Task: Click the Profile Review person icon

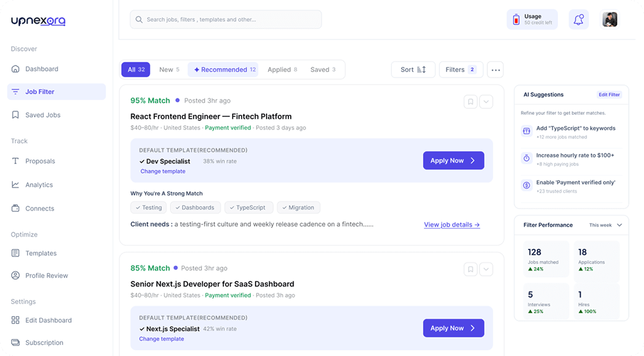Action: (15, 276)
